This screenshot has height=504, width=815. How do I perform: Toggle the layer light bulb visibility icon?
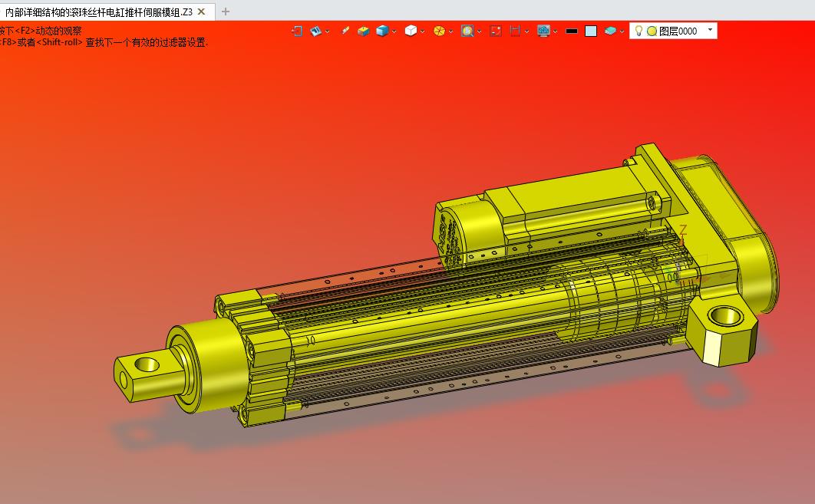coord(638,31)
